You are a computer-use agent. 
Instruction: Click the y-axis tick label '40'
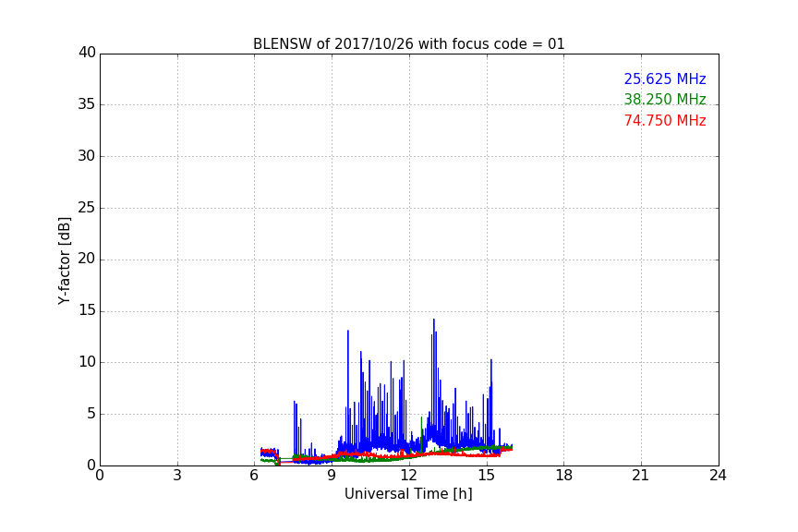[87, 53]
